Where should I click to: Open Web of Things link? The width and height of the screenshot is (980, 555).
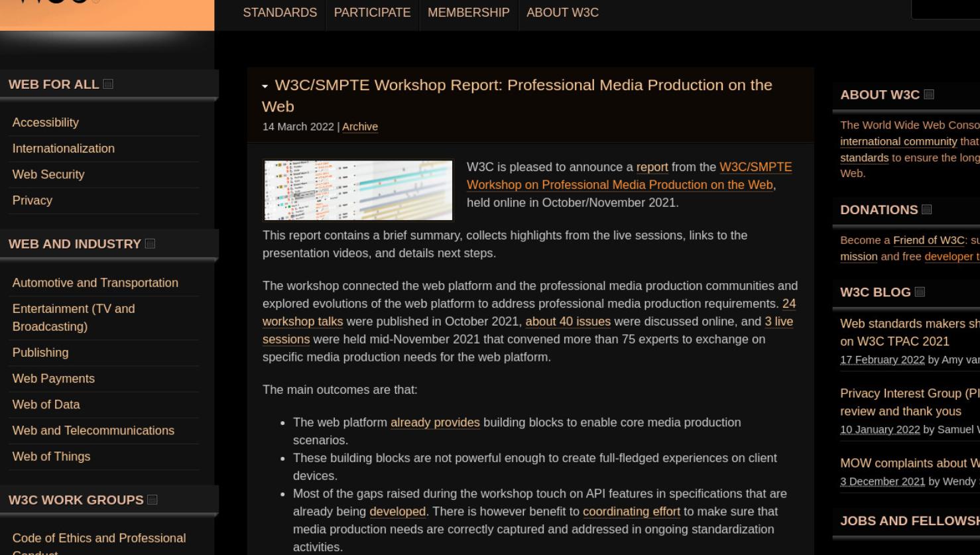pyautogui.click(x=51, y=456)
